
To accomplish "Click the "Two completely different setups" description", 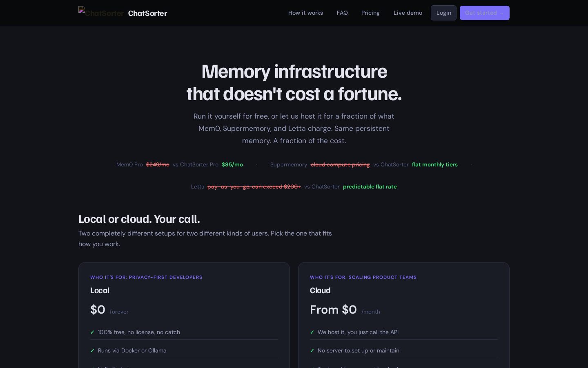I will tap(205, 238).
